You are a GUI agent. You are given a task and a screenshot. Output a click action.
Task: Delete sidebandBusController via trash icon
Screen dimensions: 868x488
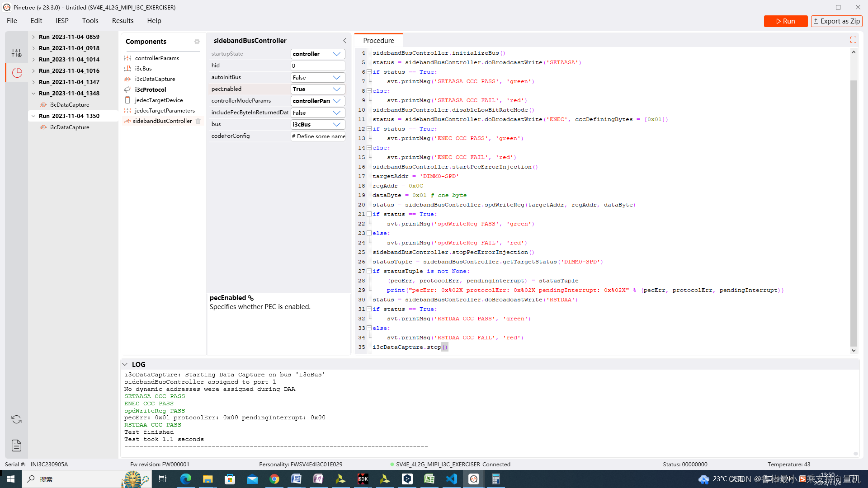(x=198, y=121)
